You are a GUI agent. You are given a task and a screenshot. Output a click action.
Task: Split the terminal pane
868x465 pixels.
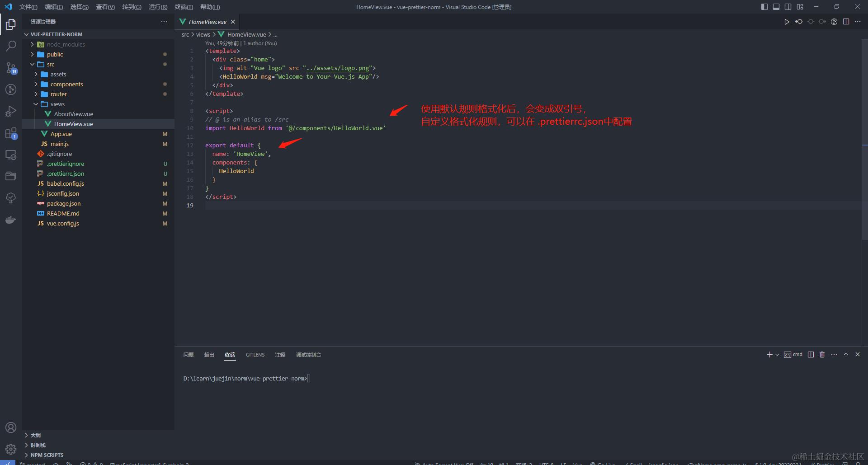point(811,355)
